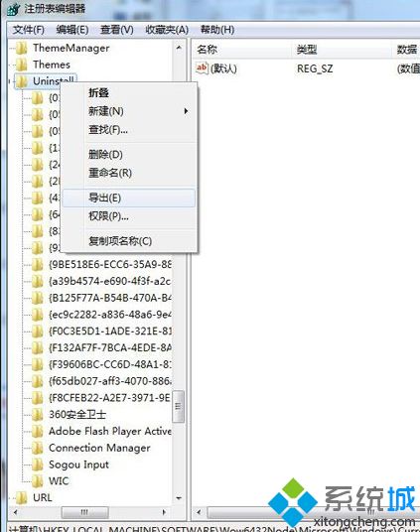Select the Adobe Flash Player ActiveX key
The image size is (420, 532).
tap(109, 431)
